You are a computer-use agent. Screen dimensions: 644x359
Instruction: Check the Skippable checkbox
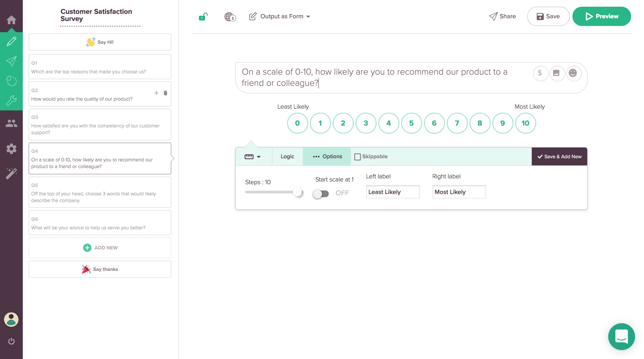(x=358, y=157)
